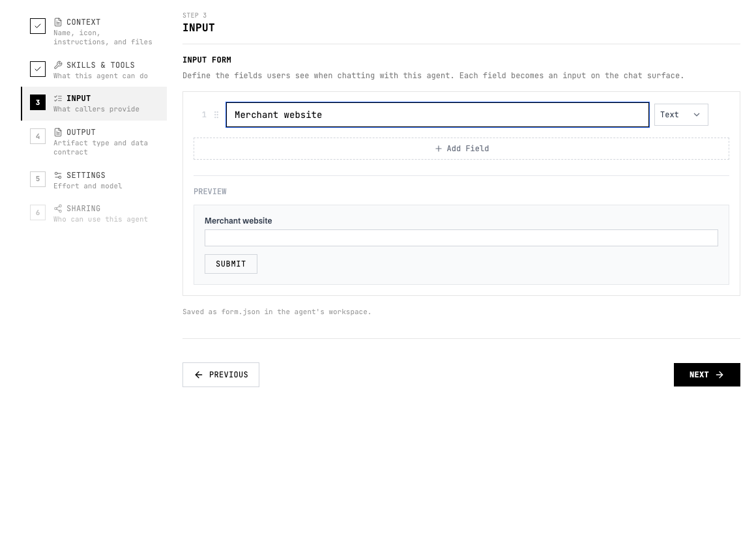
Task: Click the Merchant website field name input
Action: (x=437, y=115)
